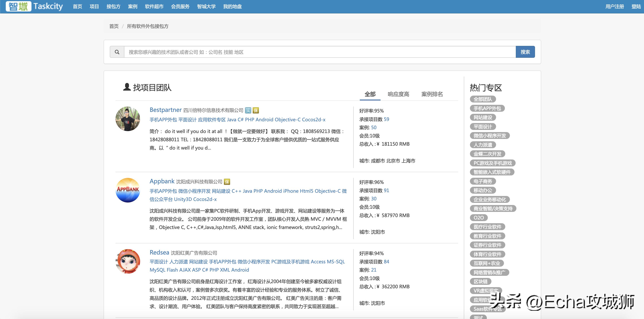Viewport: 644px width, 319px height.
Task: Switch to the 案例排名 tab
Action: click(x=432, y=94)
